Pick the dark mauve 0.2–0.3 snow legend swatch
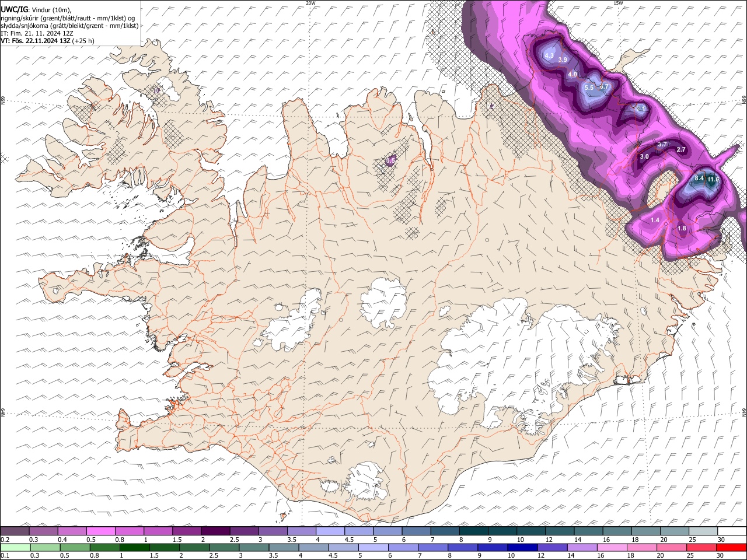747x560 pixels. 15,531
